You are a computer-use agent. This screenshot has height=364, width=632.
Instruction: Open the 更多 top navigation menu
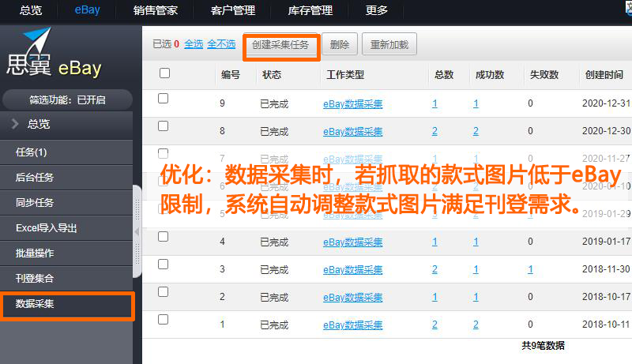pos(377,10)
